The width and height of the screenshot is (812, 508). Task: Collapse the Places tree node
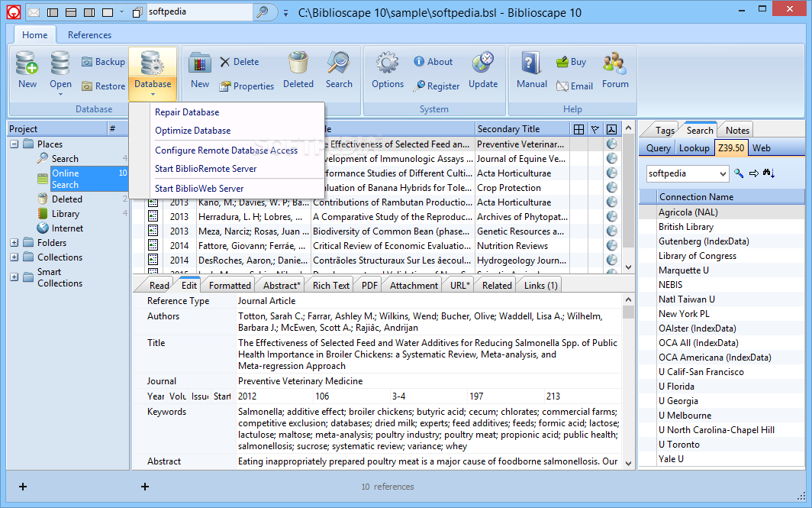click(x=14, y=144)
